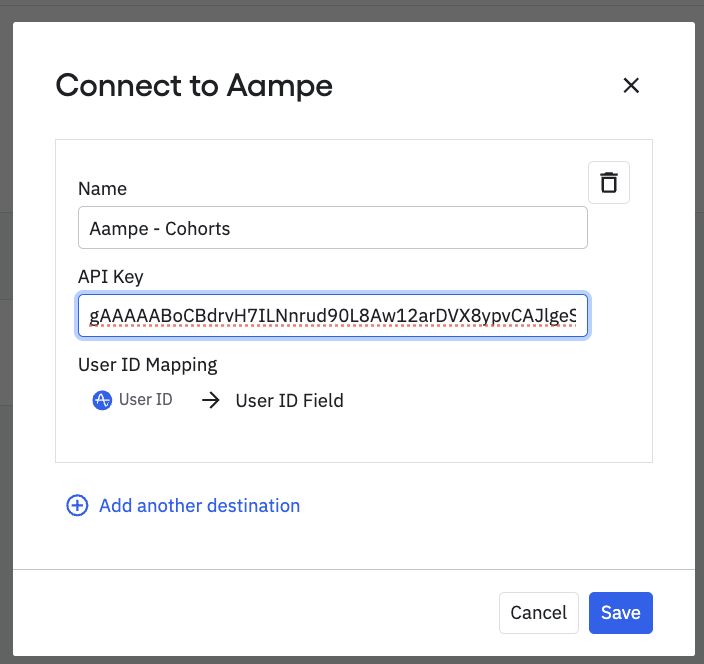Select the User ID Field mapping text
This screenshot has height=664, width=704.
pyautogui.click(x=290, y=400)
